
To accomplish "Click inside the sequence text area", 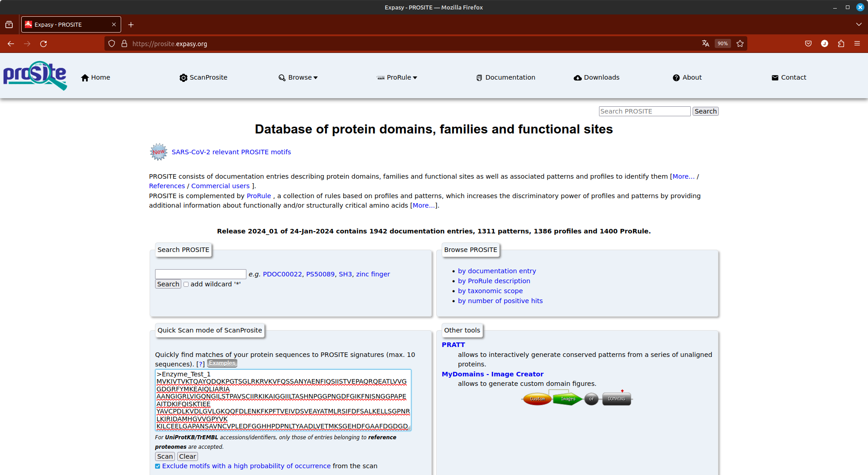I will tap(283, 400).
